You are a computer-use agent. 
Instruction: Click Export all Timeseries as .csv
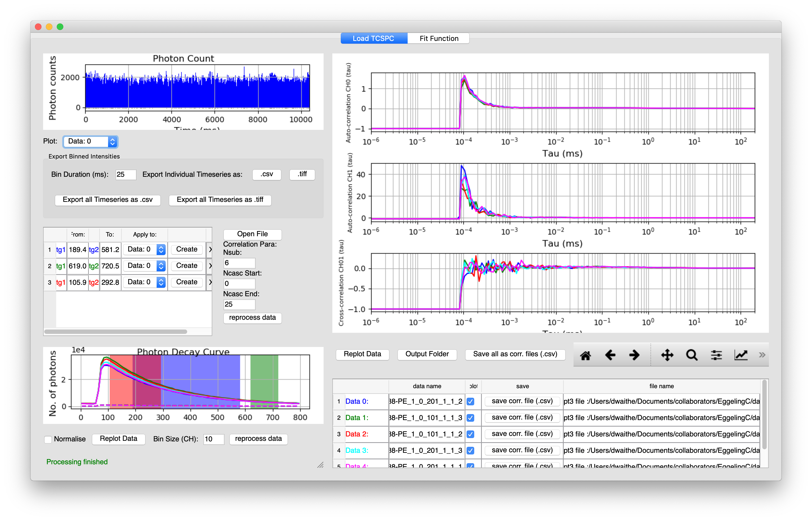[x=108, y=200]
